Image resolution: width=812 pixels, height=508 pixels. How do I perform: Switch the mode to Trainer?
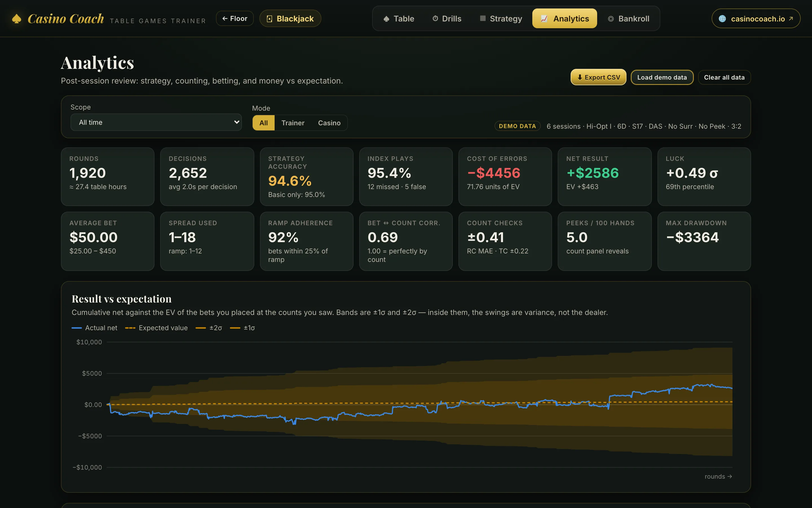point(293,123)
